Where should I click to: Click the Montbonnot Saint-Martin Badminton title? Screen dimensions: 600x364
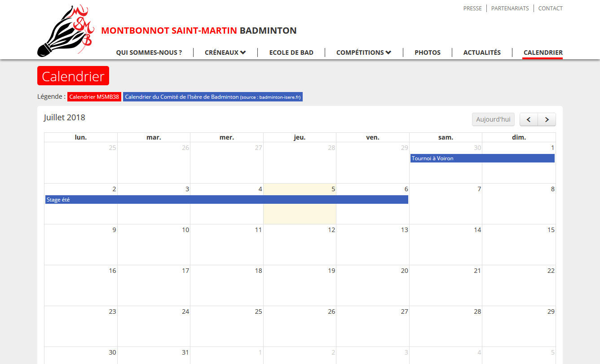tap(199, 31)
